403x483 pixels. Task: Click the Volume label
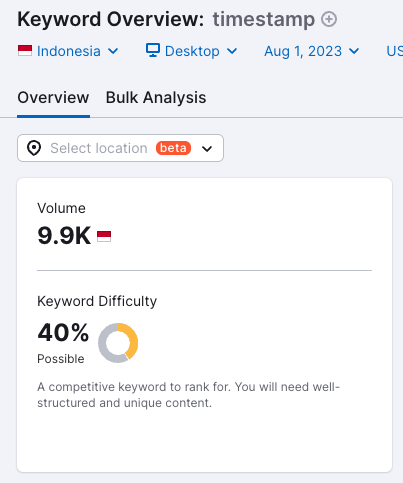(x=61, y=208)
